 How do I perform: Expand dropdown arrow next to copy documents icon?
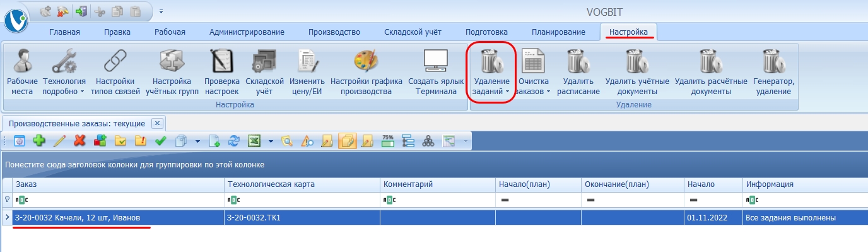pyautogui.click(x=197, y=141)
